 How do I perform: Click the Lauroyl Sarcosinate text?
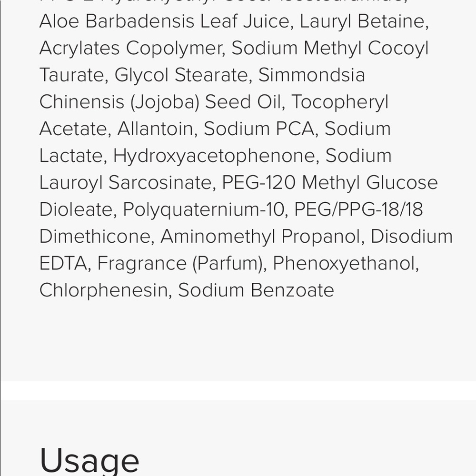coord(125,182)
